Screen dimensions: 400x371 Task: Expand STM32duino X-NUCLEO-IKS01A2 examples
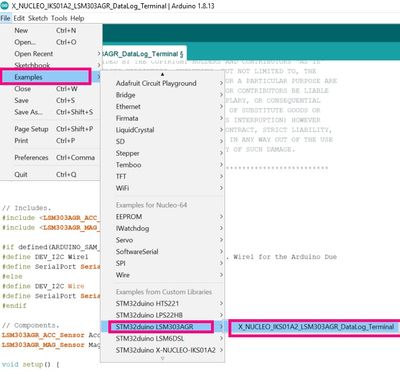163,350
